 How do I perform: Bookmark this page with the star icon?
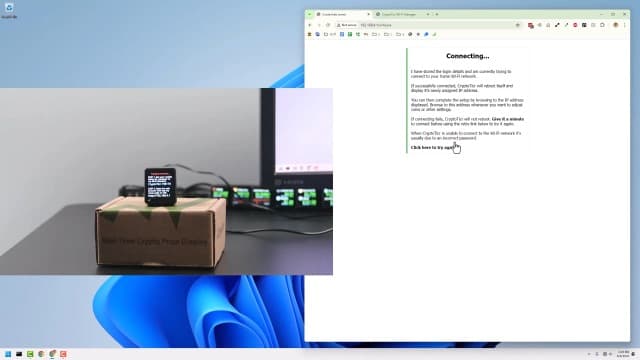pos(518,25)
